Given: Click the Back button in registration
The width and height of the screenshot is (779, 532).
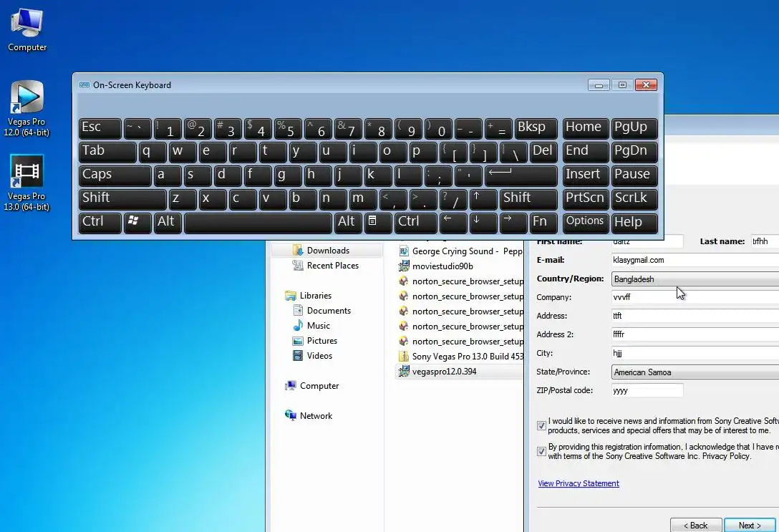Looking at the screenshot, I should click(x=695, y=525).
